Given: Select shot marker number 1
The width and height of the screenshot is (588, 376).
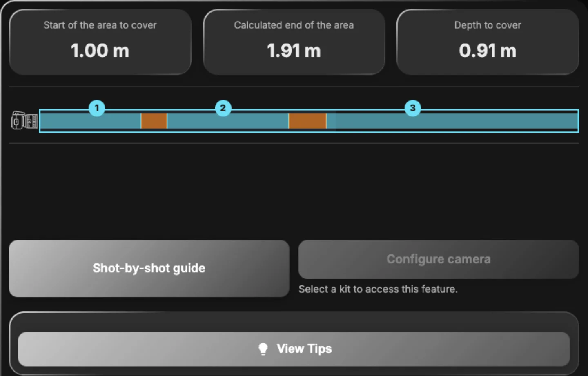Looking at the screenshot, I should 97,108.
